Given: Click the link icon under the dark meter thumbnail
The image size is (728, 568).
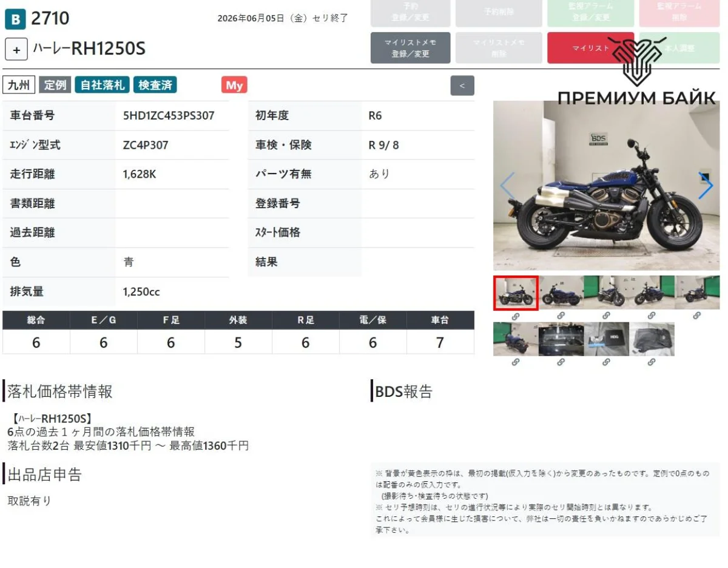Looking at the screenshot, I should (x=561, y=362).
